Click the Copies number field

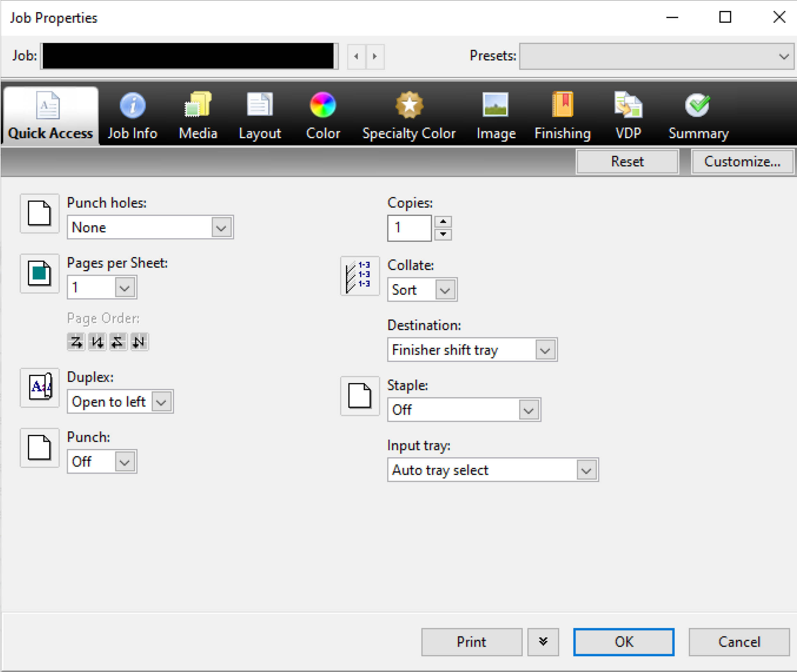click(x=410, y=228)
